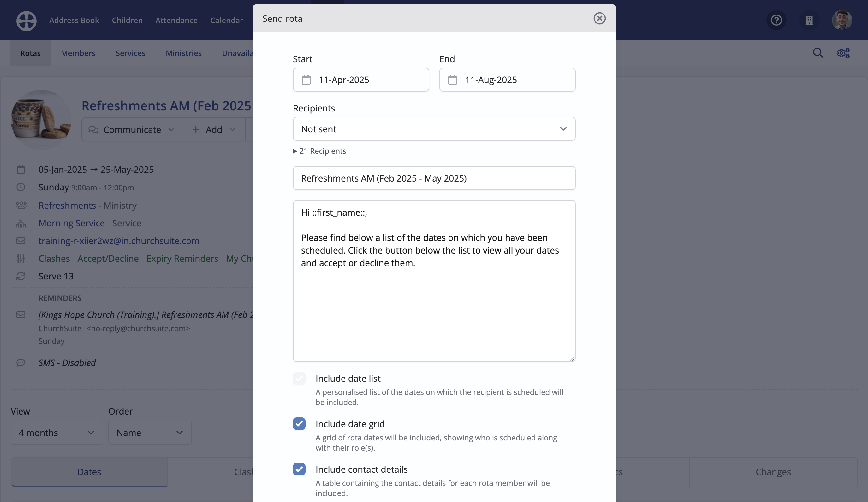Viewport: 868px width, 502px height.
Task: Click the SMS - Disabled text
Action: (67, 362)
